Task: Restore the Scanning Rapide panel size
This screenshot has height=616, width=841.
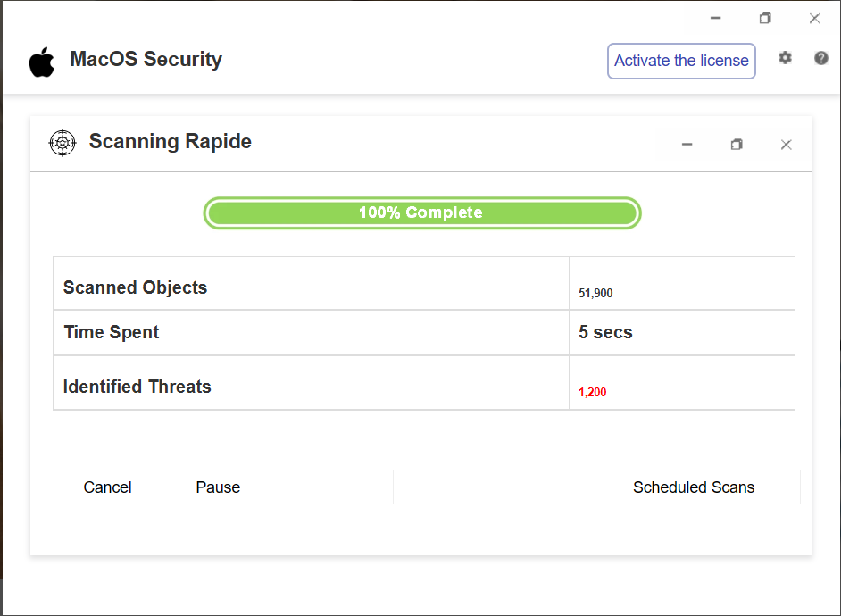Action: (x=737, y=145)
